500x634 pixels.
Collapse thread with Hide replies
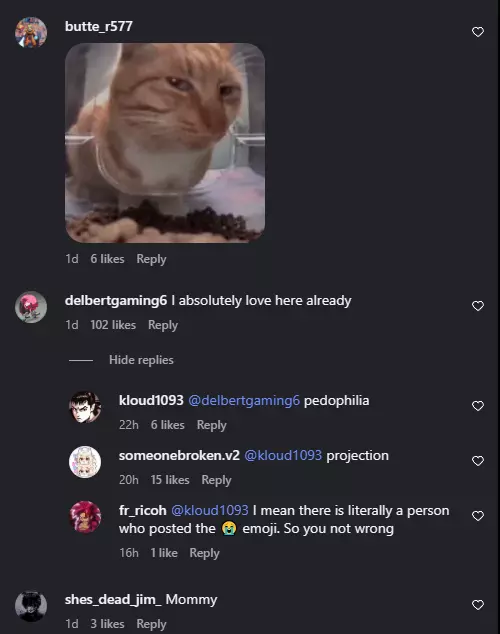point(141,360)
